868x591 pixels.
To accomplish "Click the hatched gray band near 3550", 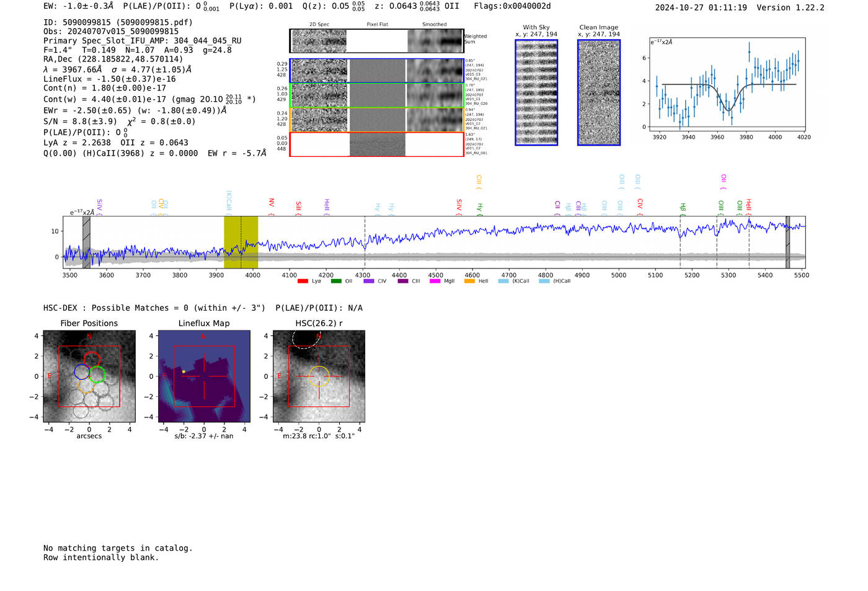I will (x=86, y=242).
